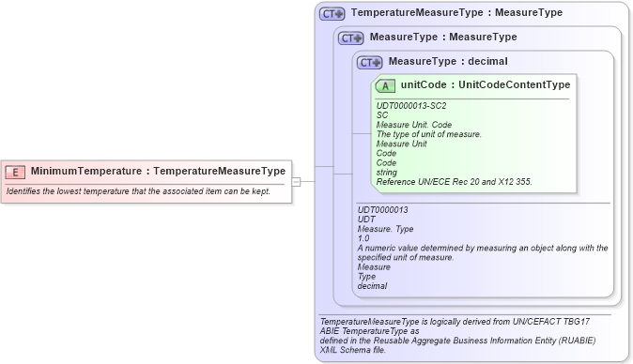Image resolution: width=633 pixels, height=364 pixels.
Task: Click the 'Measure. Type' annotation line
Action: 385,229
